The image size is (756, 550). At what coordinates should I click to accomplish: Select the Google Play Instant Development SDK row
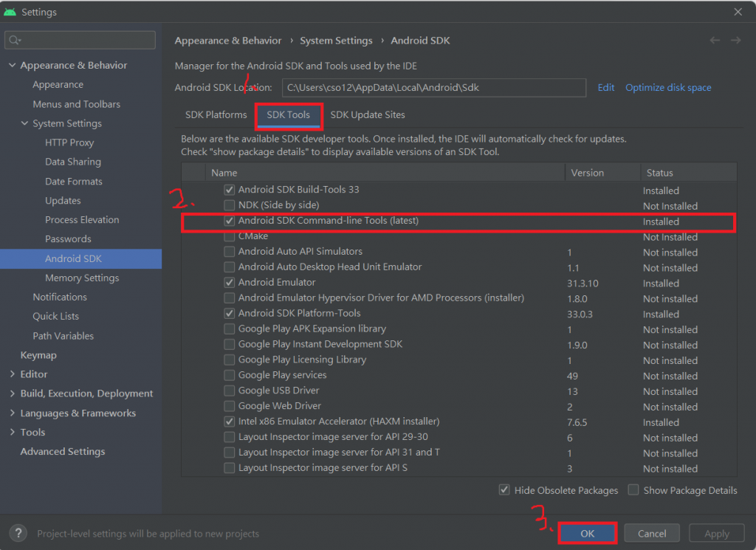(459, 344)
